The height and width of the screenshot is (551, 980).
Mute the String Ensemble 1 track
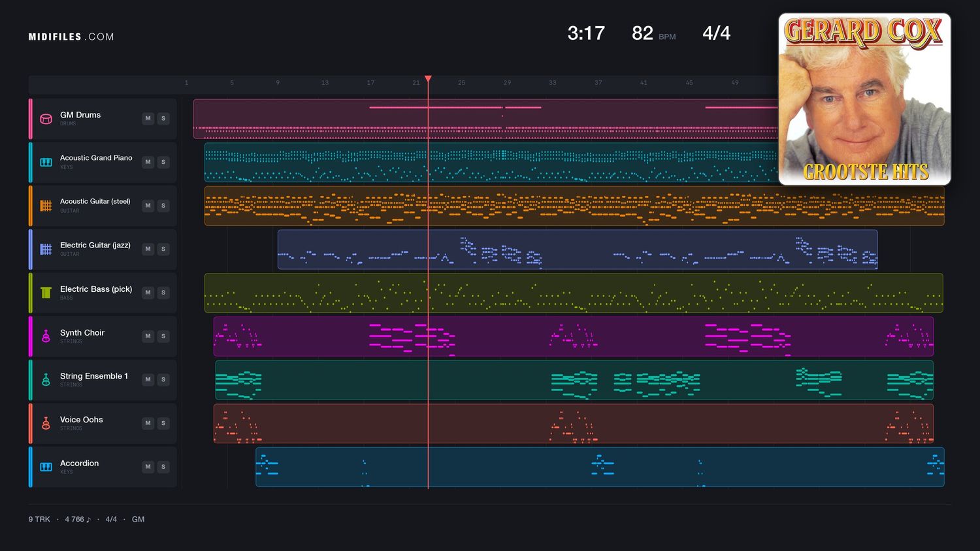pos(148,379)
